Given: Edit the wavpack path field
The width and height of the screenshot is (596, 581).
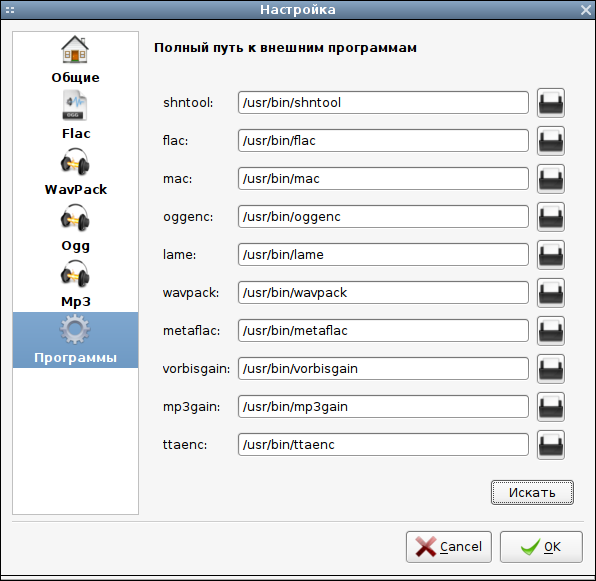Looking at the screenshot, I should click(x=383, y=293).
